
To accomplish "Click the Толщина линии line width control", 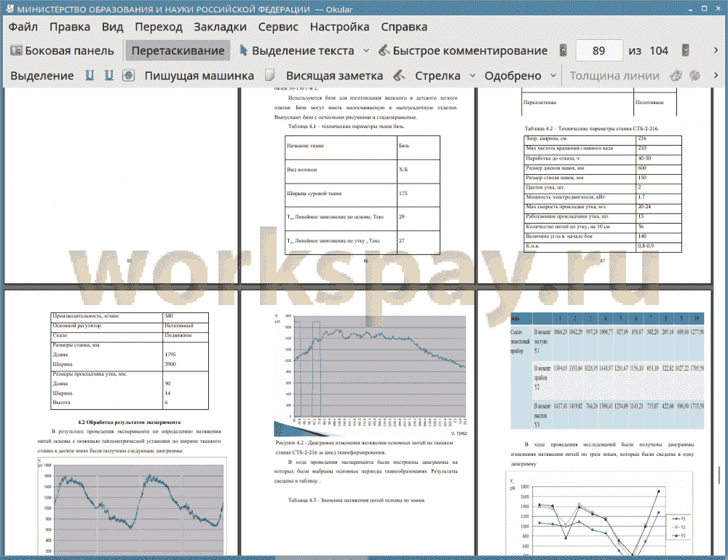I will 614,76.
